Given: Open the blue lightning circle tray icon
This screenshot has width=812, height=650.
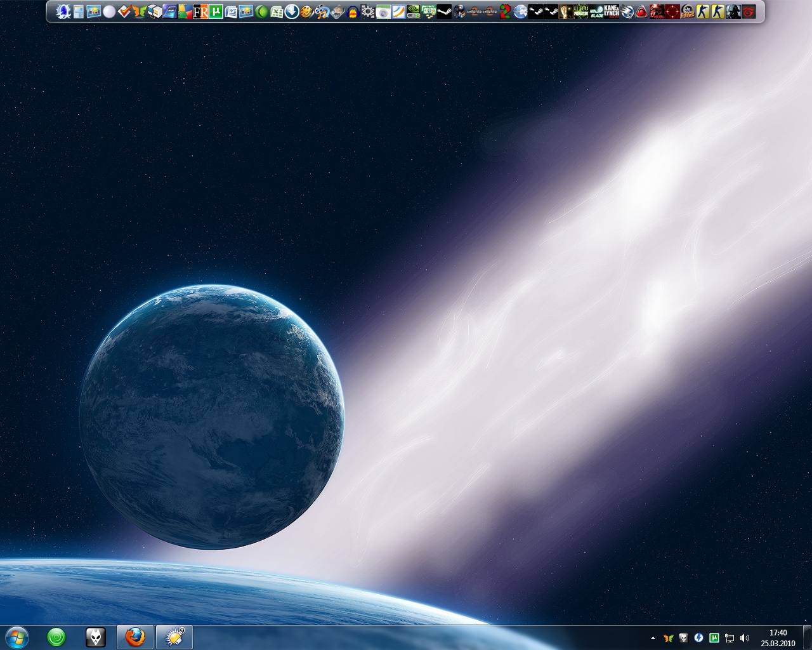Looking at the screenshot, I should (x=698, y=638).
